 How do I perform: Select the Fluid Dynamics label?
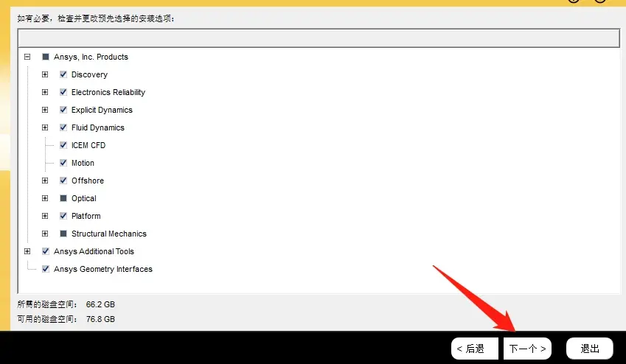point(98,127)
